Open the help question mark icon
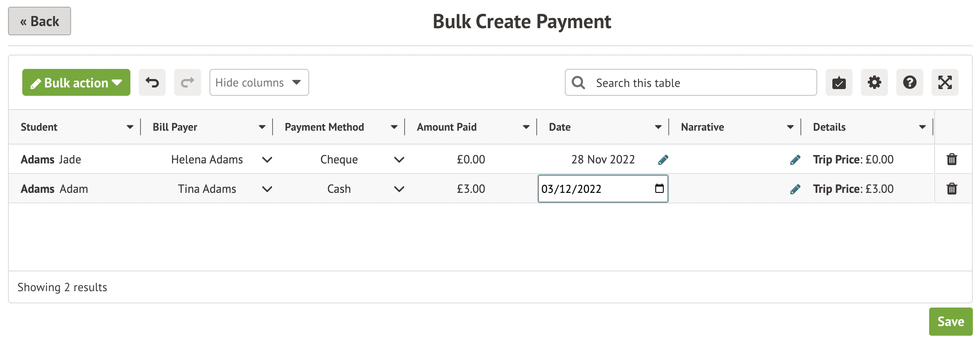980x342 pixels. tap(909, 82)
